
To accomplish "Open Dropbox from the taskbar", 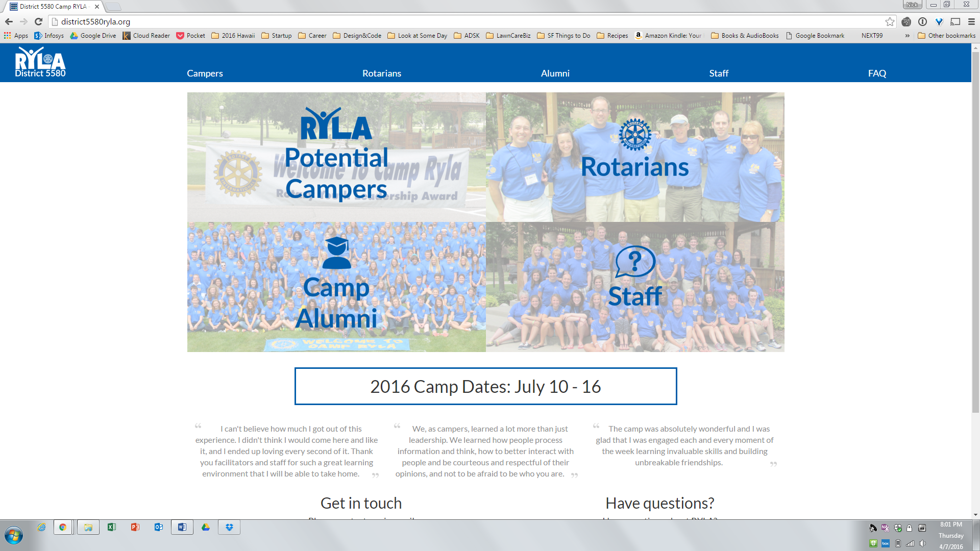I will point(229,527).
